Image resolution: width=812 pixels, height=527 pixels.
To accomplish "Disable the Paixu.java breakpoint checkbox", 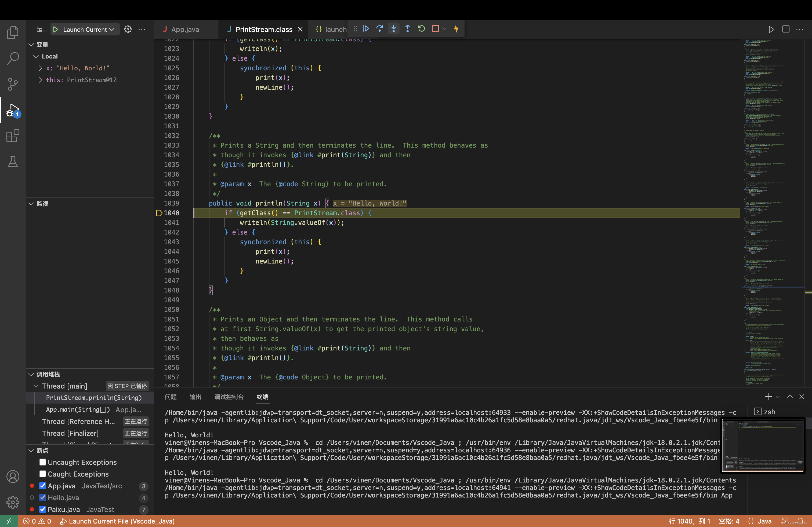I will (x=43, y=509).
